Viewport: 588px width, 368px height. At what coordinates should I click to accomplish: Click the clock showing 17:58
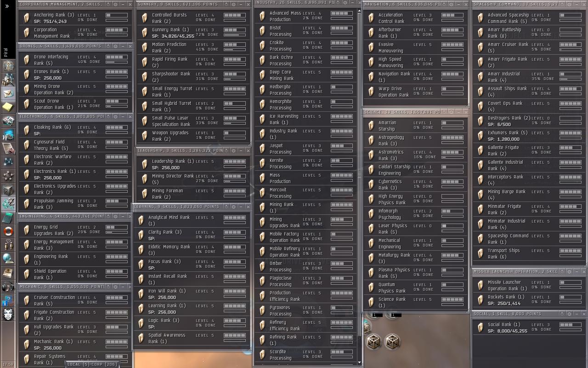tap(8, 364)
